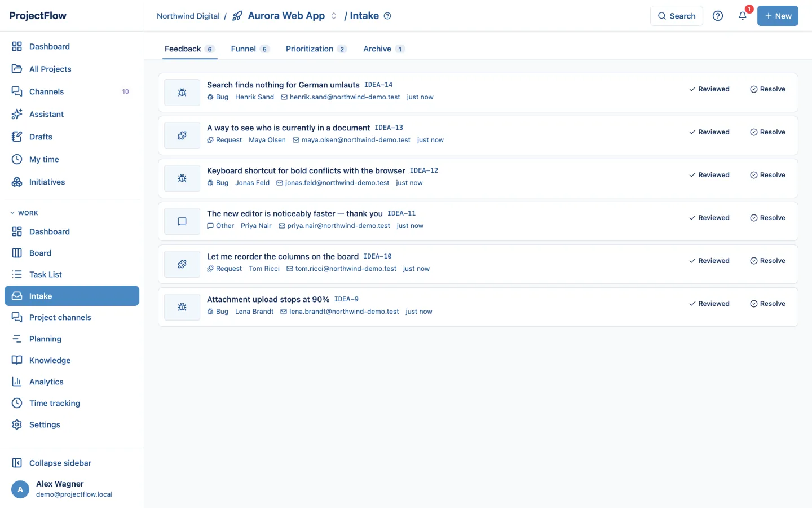This screenshot has height=508, width=812.
Task: Click the bug icon tile for IDEA-12
Action: 182,178
